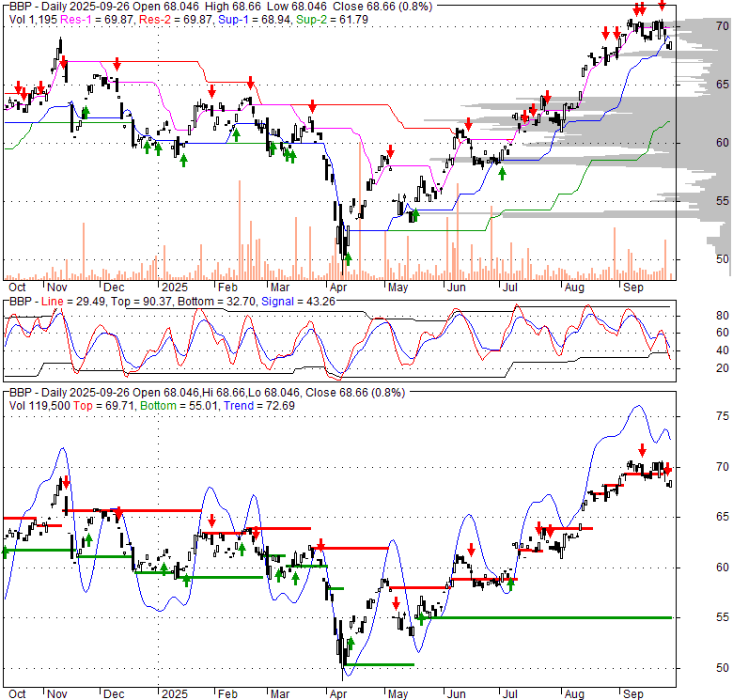
Task: Select the Sup-2 = 61.79 legend label
Action: tap(332, 20)
